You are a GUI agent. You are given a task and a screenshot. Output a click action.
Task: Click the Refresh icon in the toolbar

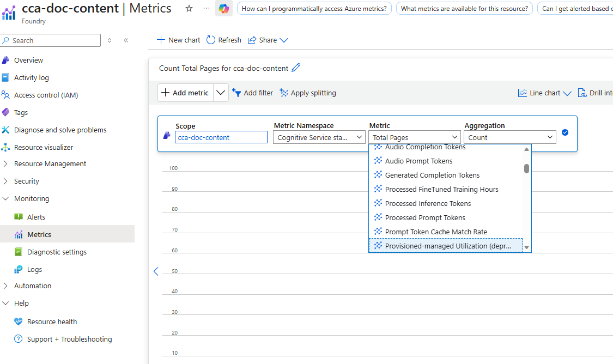pos(211,40)
